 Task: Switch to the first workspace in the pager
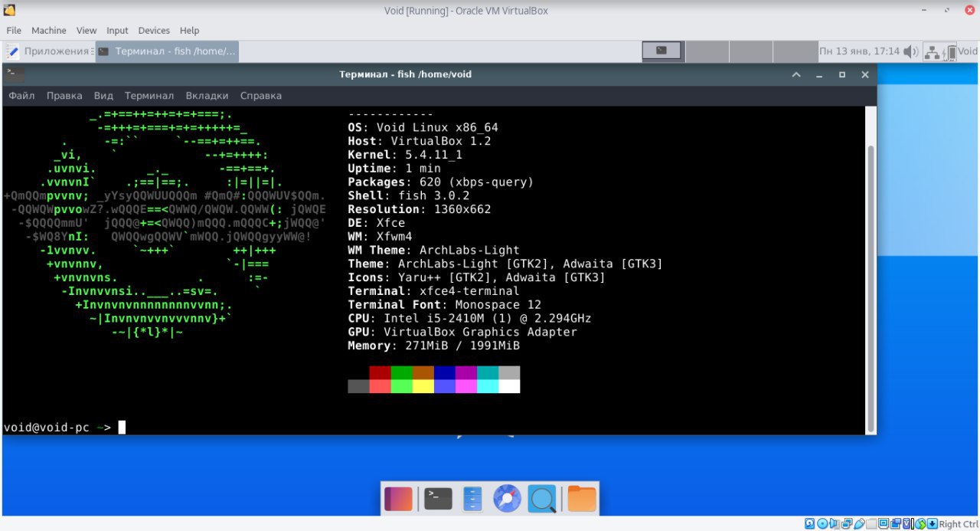[x=662, y=51]
